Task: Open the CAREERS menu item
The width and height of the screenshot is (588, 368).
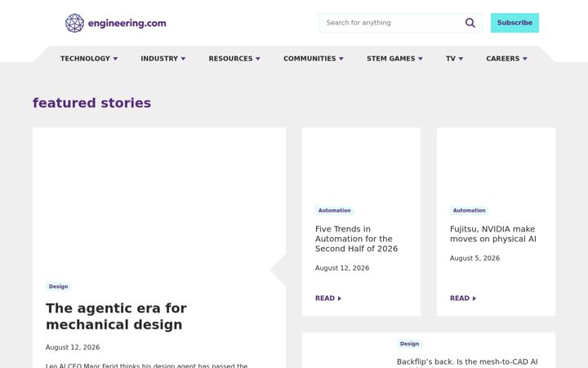Action: (x=503, y=59)
